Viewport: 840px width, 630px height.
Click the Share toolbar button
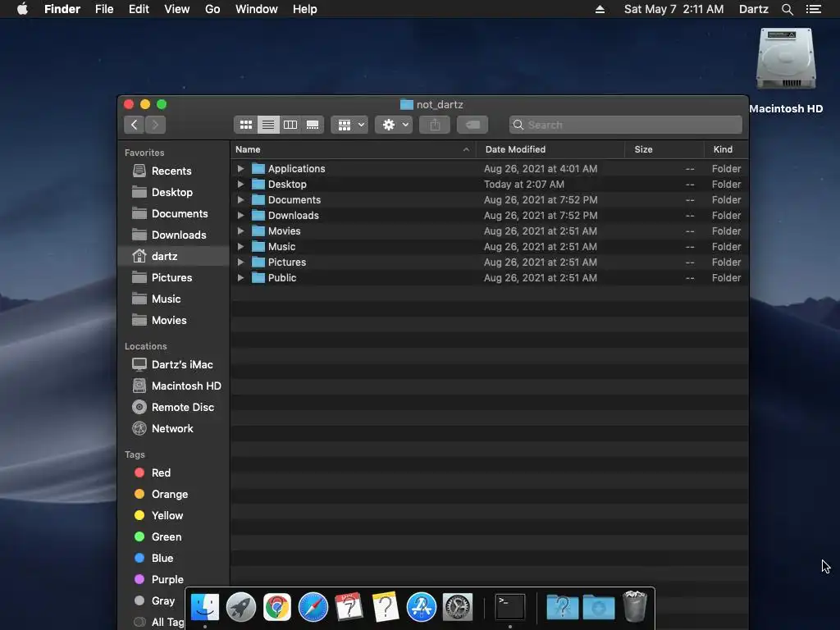(x=435, y=125)
